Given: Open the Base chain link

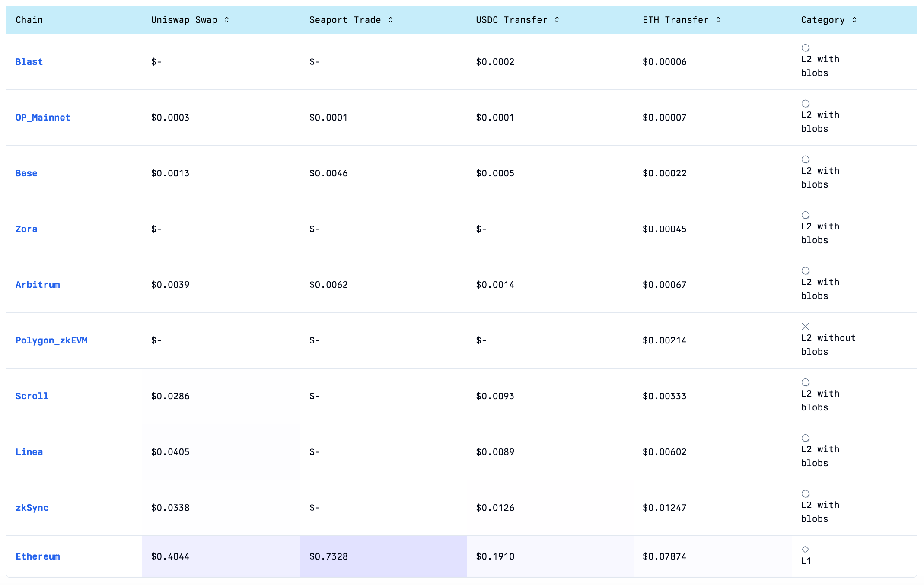Looking at the screenshot, I should [x=26, y=173].
